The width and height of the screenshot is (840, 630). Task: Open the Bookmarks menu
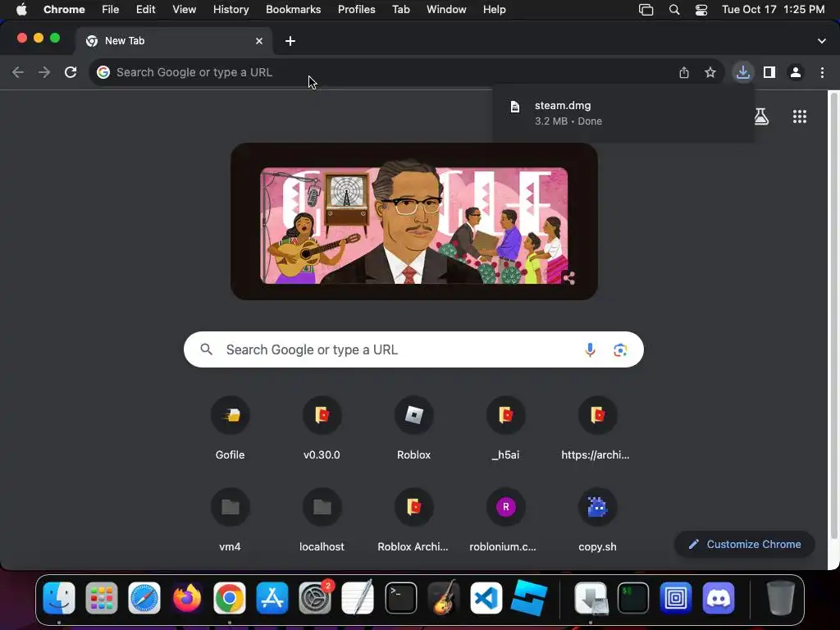293,10
